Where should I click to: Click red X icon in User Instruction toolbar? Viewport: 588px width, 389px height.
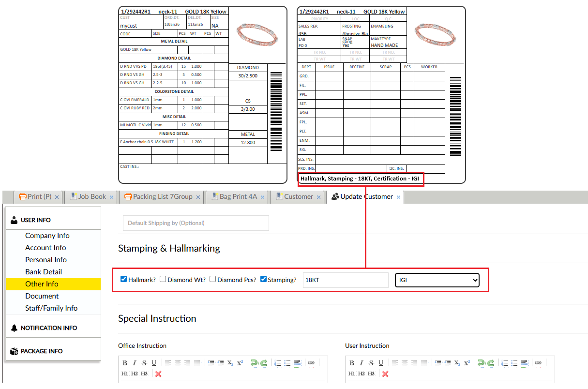click(385, 374)
